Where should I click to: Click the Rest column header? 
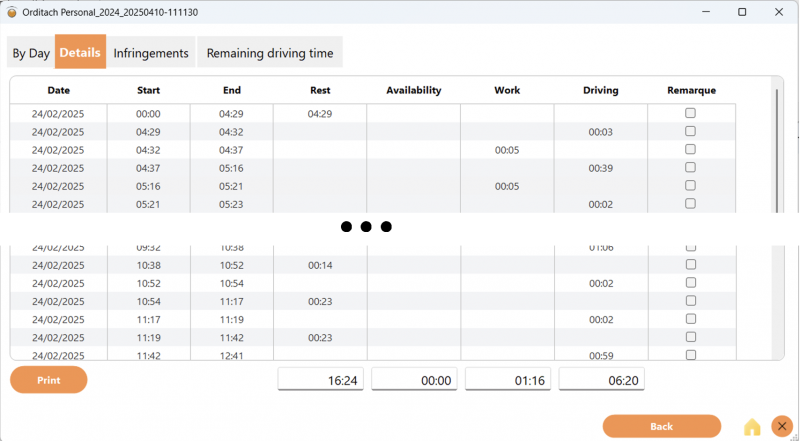point(320,90)
